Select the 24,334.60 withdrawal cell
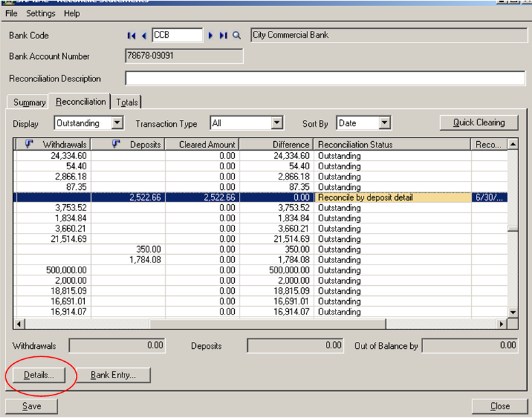 coord(53,156)
